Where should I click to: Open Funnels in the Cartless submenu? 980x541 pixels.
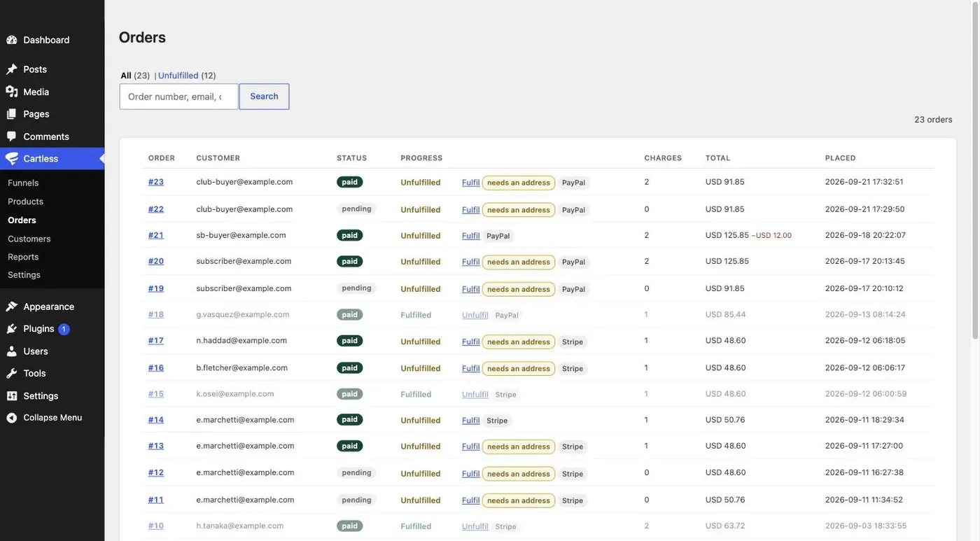pyautogui.click(x=23, y=183)
